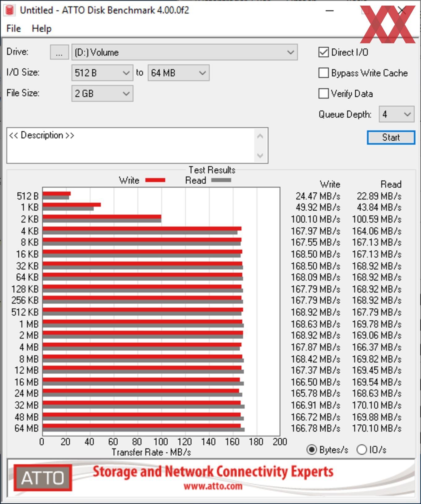Click the 24.47 MB/s write value
Viewport: 421px width, 504px height.
point(318,196)
